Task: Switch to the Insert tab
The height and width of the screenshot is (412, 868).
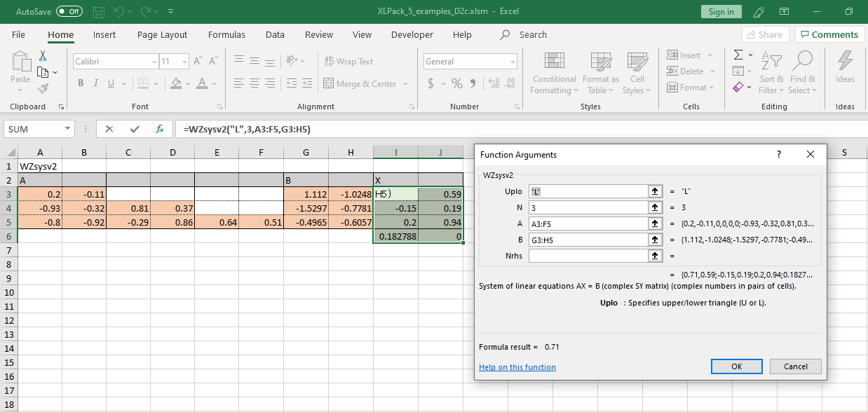Action: point(104,34)
